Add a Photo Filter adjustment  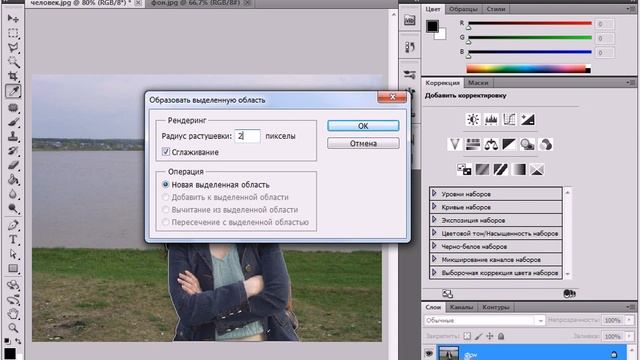point(527,144)
